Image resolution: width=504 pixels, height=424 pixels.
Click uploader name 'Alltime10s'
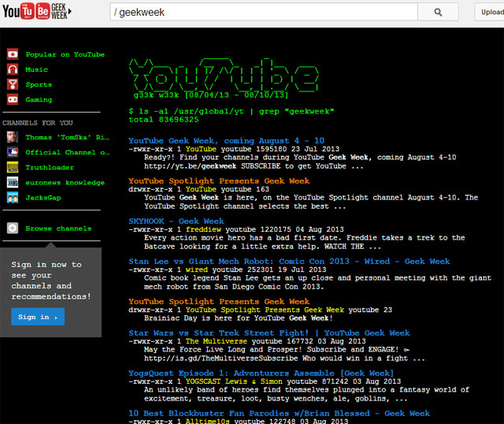click(x=208, y=421)
